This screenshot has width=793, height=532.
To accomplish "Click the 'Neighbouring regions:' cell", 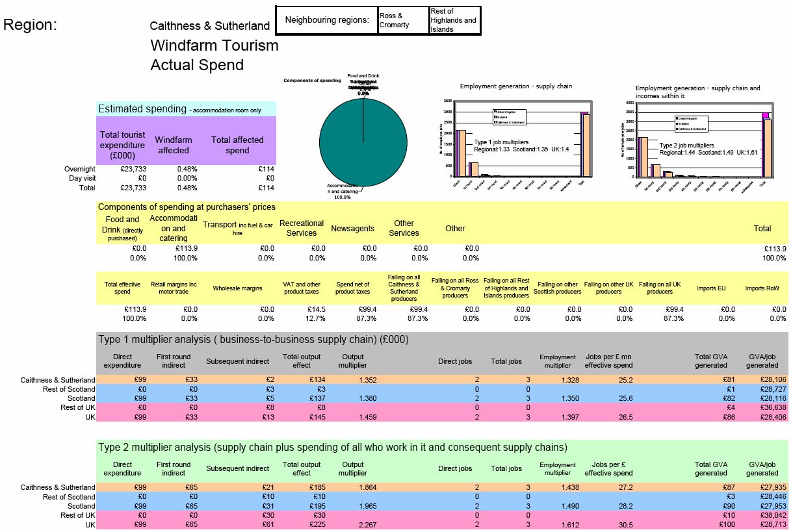I will [326, 20].
